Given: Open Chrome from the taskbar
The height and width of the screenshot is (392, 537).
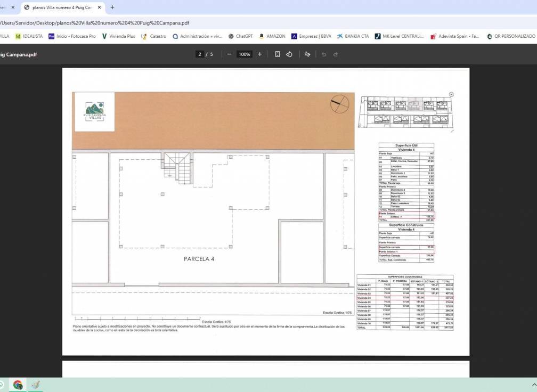Looking at the screenshot, I should tap(18, 385).
